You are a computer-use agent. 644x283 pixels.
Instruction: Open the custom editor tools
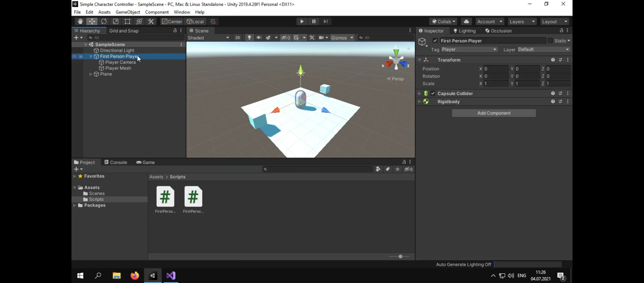pos(151,21)
